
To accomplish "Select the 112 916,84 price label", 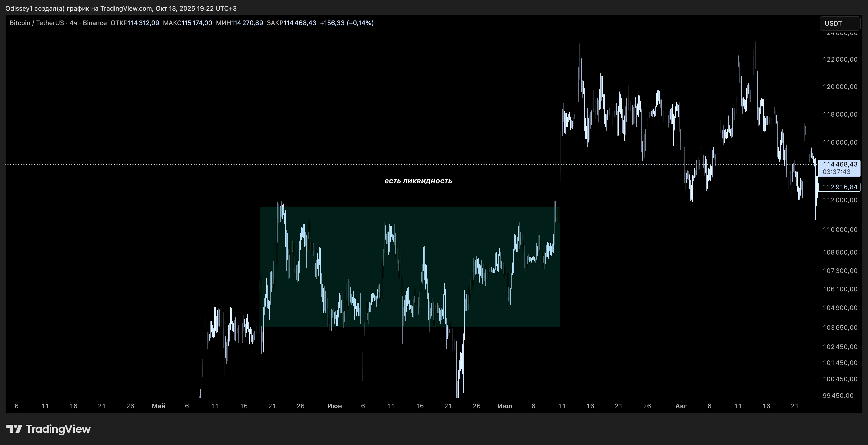I will tap(840, 187).
